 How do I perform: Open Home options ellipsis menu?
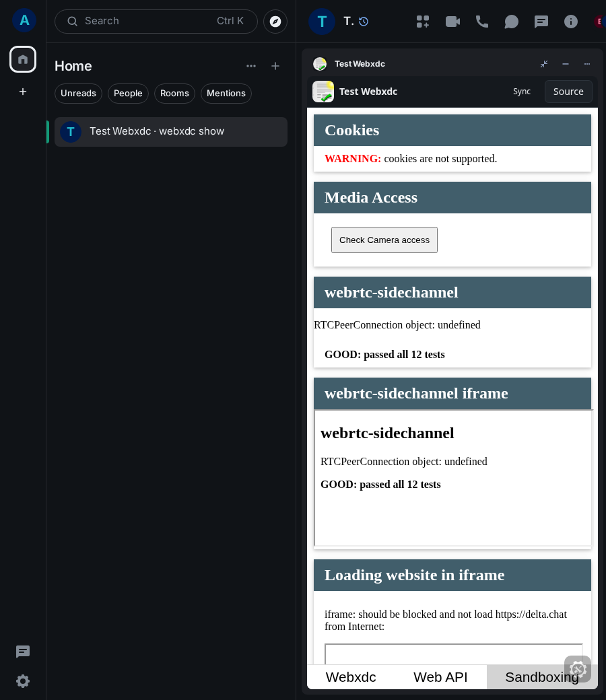pos(251,66)
